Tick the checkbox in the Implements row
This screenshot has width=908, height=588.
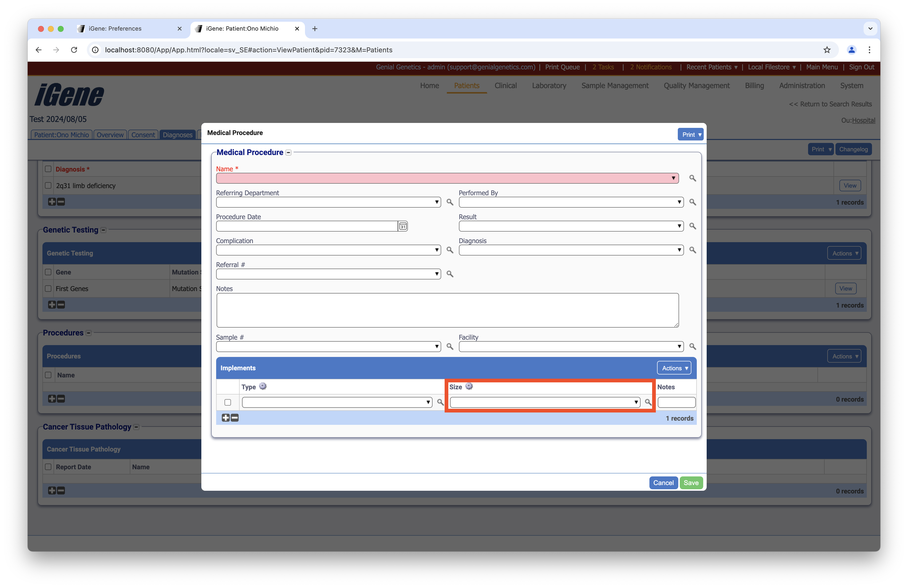point(228,402)
